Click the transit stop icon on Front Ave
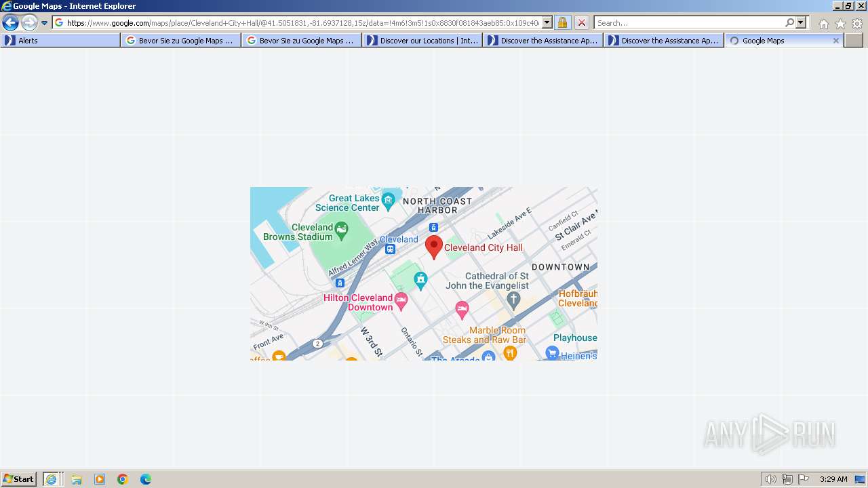The width and height of the screenshot is (868, 488). click(x=340, y=283)
